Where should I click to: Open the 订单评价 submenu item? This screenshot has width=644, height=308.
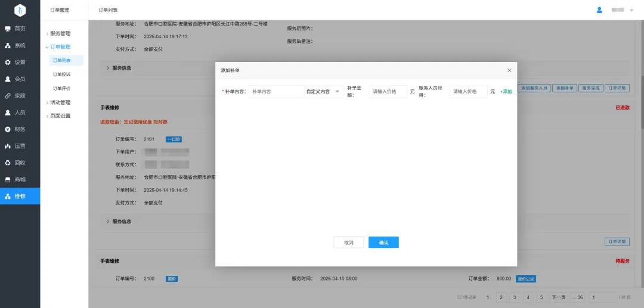61,88
